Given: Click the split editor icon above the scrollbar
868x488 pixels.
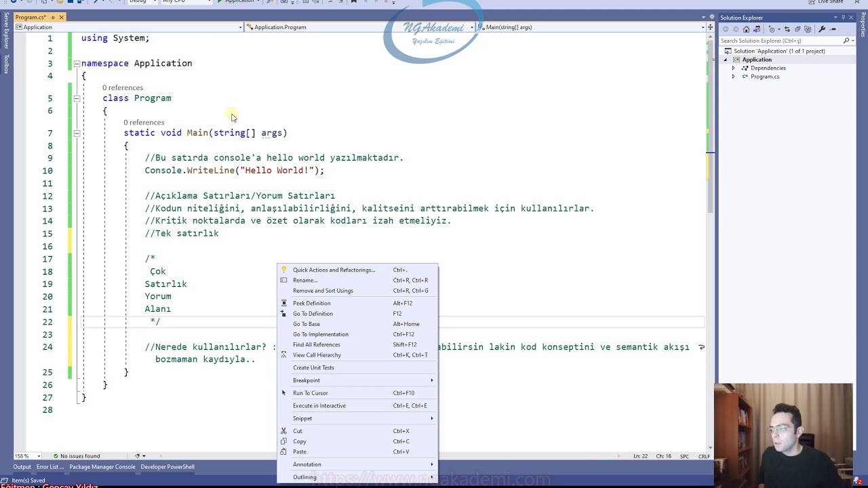Looking at the screenshot, I should (709, 27).
